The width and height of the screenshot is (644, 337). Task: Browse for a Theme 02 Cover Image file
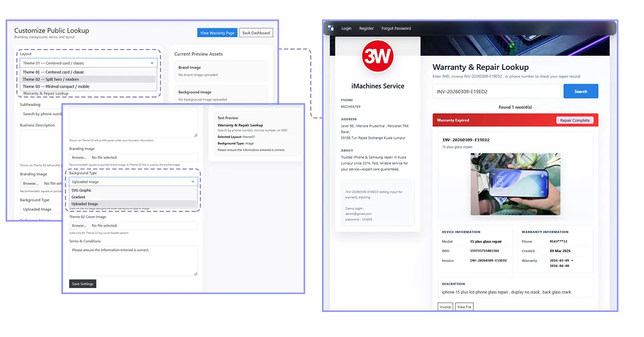tap(79, 226)
